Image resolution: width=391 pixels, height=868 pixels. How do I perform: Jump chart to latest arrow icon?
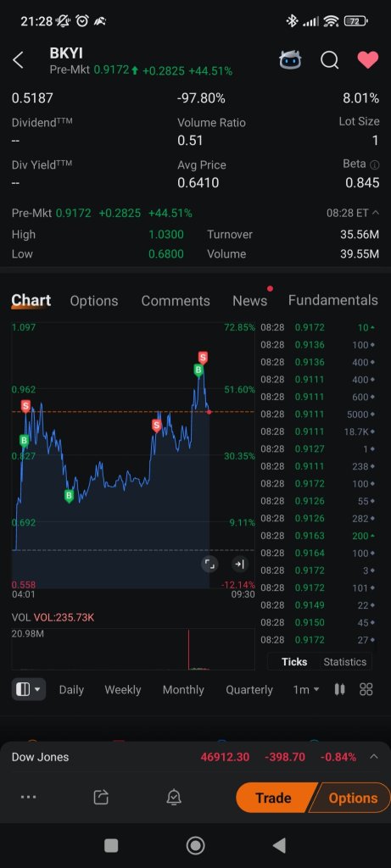click(x=239, y=564)
